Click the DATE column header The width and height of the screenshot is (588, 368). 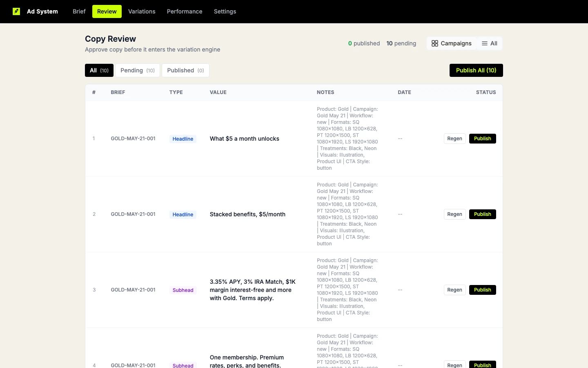404,92
